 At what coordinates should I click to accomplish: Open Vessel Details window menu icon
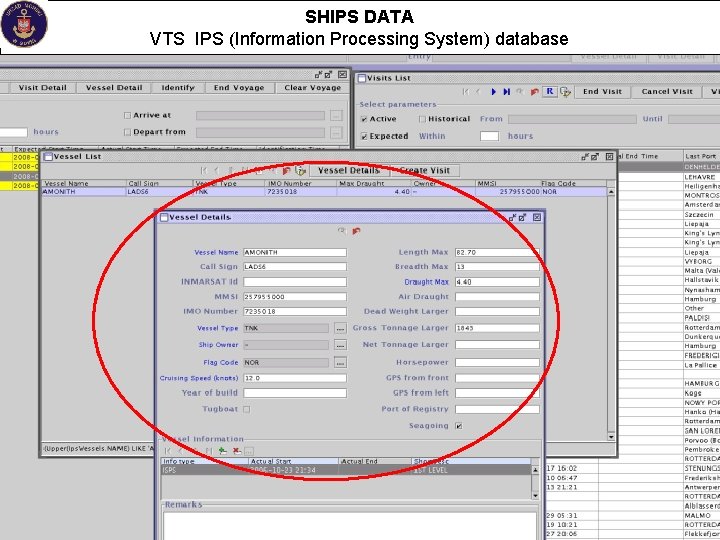[164, 218]
